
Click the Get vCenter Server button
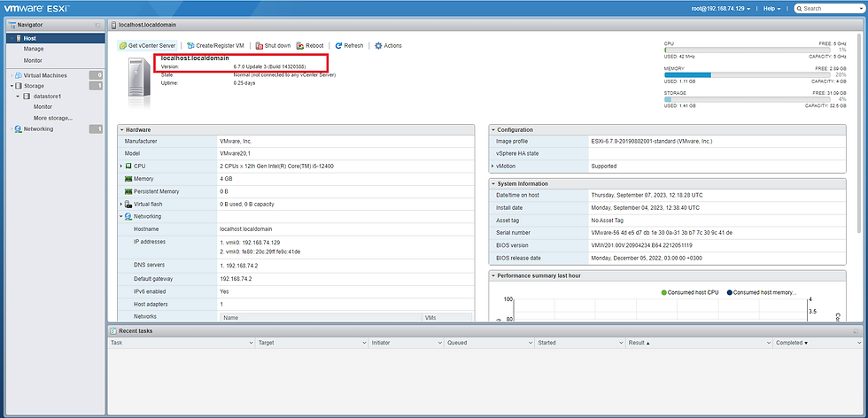point(148,46)
